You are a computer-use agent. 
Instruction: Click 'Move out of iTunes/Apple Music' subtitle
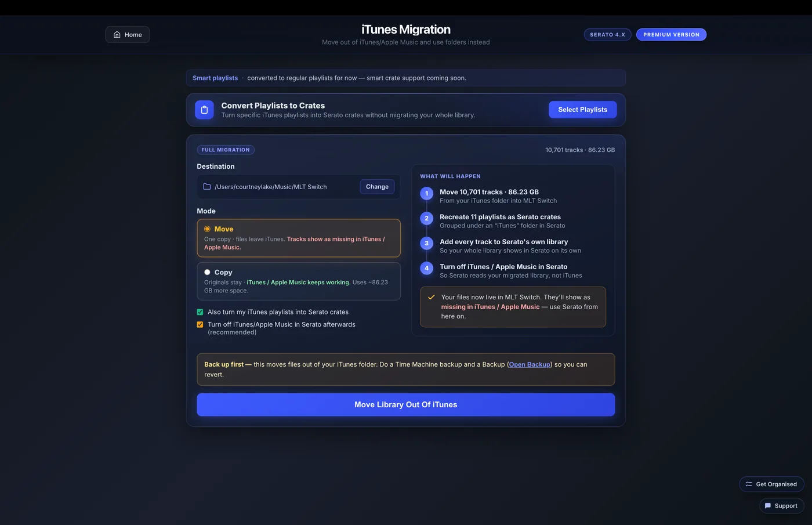click(x=406, y=42)
